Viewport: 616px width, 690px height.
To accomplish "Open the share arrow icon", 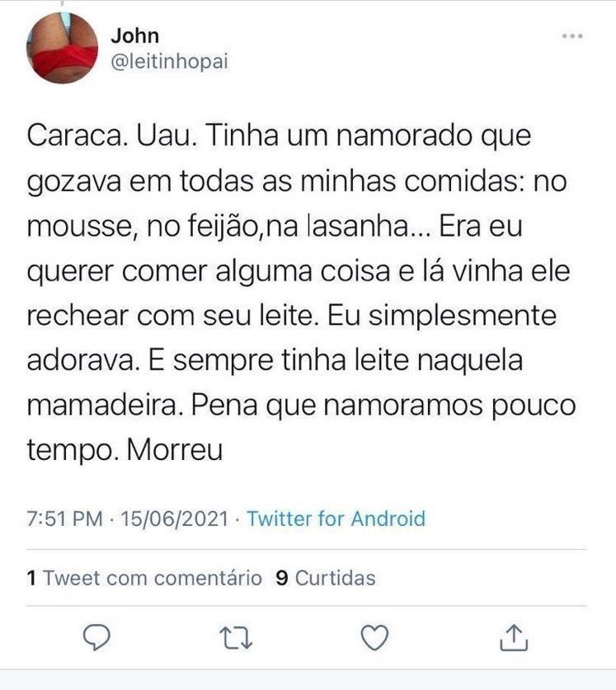I will click(513, 636).
